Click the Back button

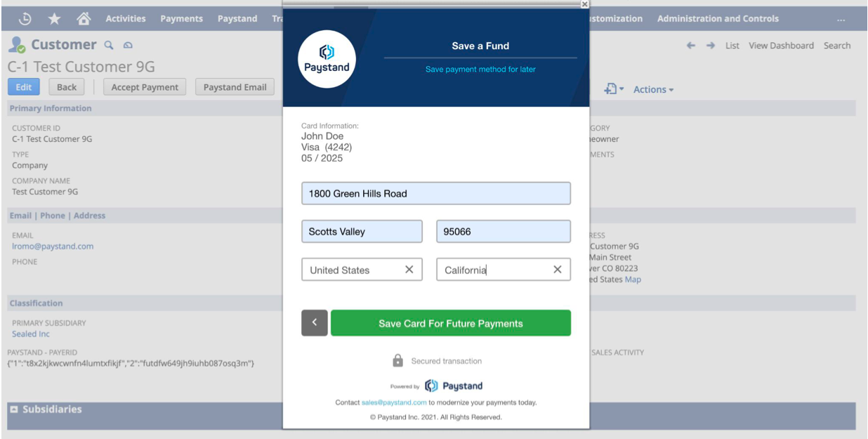(67, 87)
